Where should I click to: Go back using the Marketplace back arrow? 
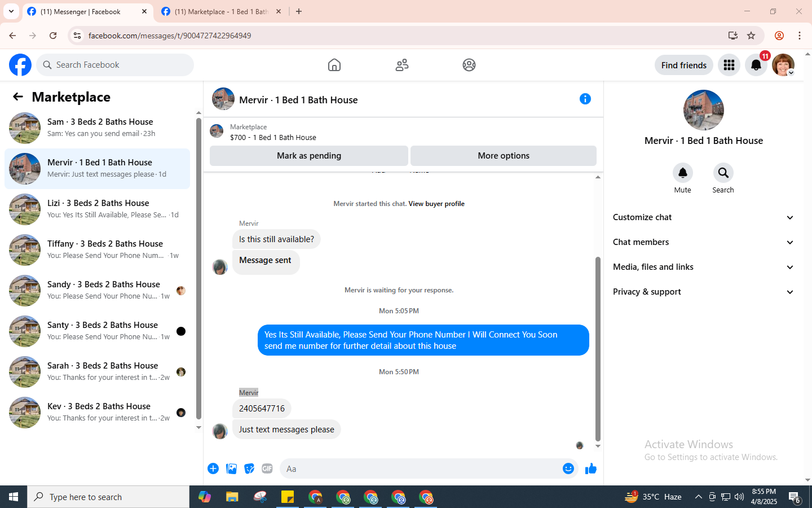point(18,97)
